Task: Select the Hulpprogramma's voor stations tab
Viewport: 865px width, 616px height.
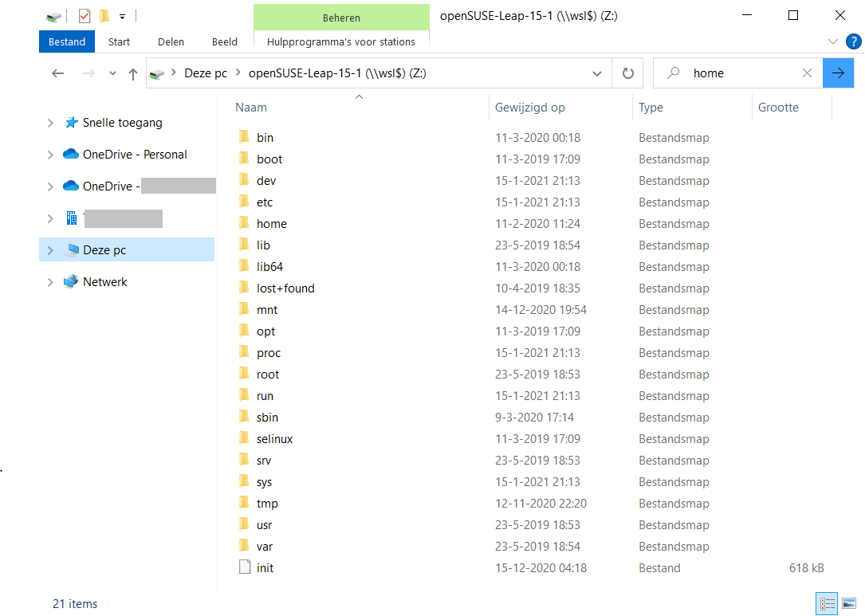Action: [x=341, y=41]
